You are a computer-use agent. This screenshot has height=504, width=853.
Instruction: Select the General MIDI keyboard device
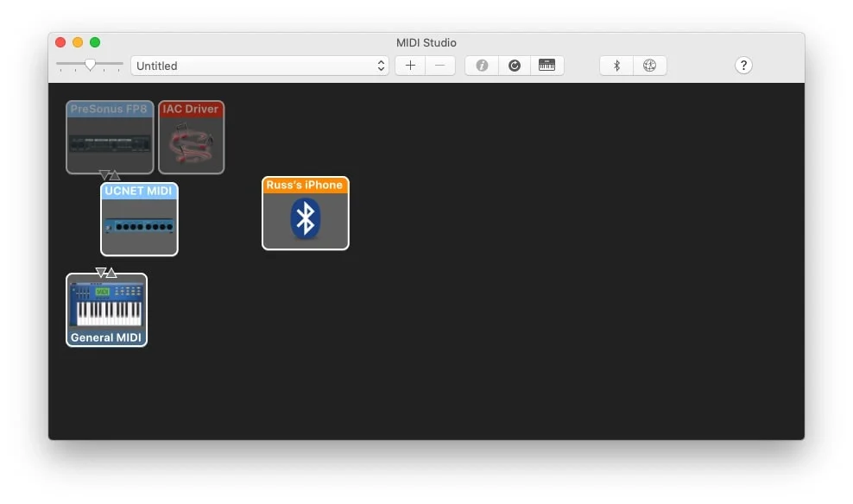[x=107, y=310]
